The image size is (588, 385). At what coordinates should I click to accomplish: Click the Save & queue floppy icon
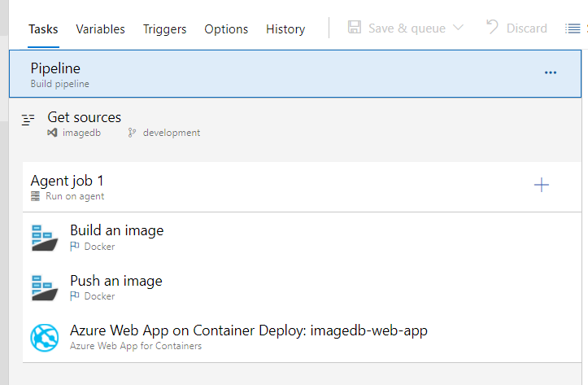pos(355,28)
